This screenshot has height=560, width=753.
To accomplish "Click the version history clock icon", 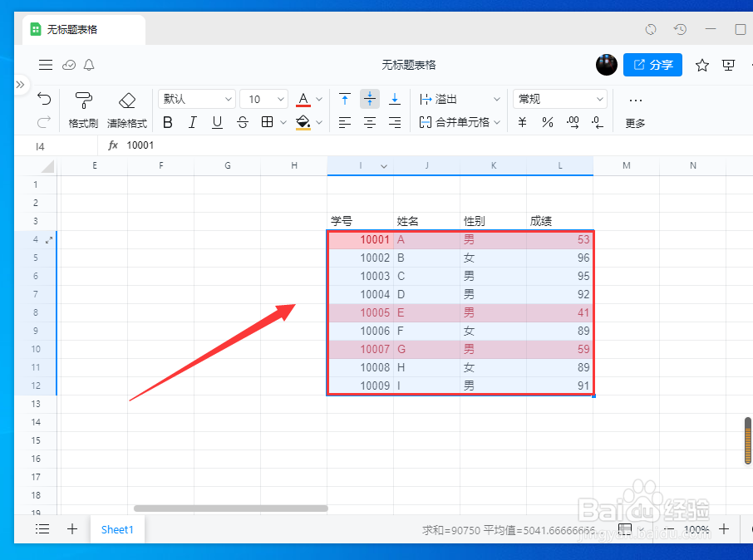I will (680, 29).
